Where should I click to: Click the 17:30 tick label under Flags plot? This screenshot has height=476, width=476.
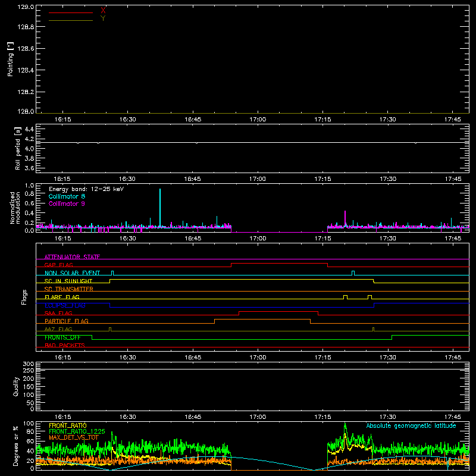[x=388, y=358]
